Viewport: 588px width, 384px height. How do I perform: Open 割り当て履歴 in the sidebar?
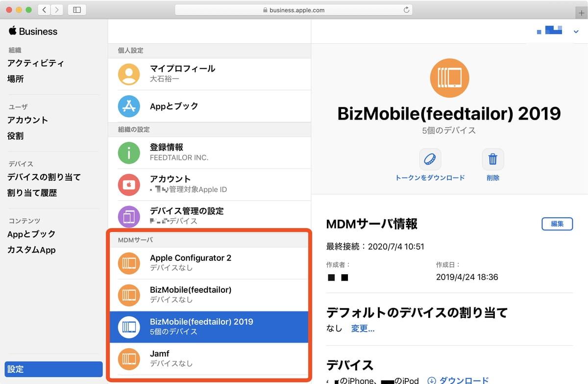click(x=32, y=193)
